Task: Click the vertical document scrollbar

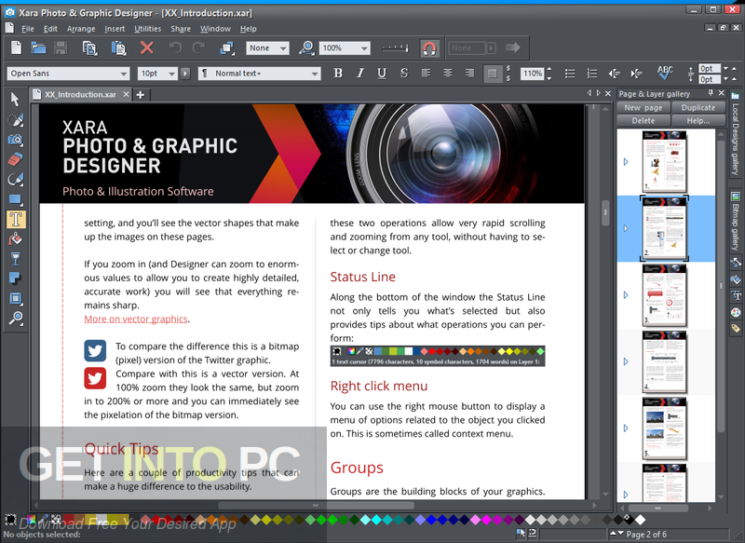Action: (x=605, y=212)
